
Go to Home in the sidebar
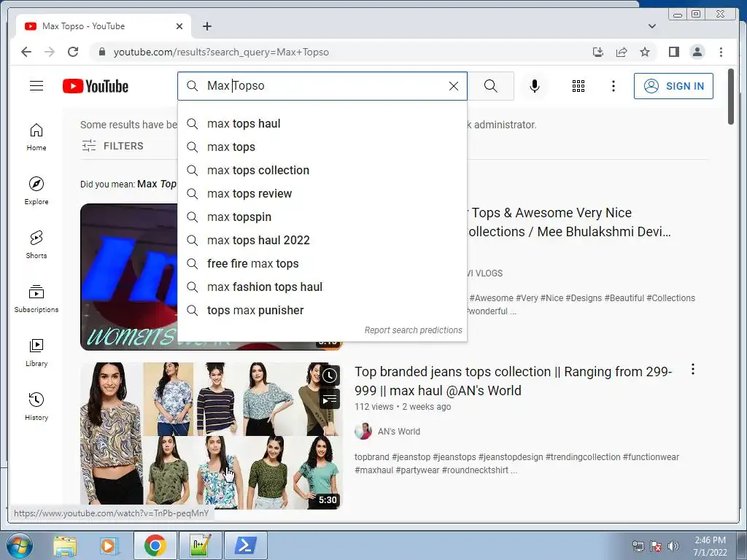(36, 137)
